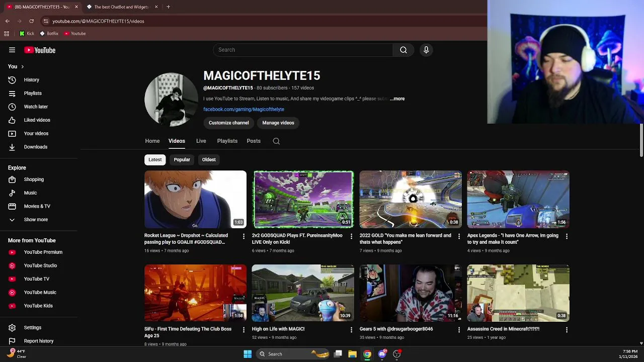Screen dimensions: 644x362
Task: Go back with browser back arrow
Action: [x=8, y=21]
